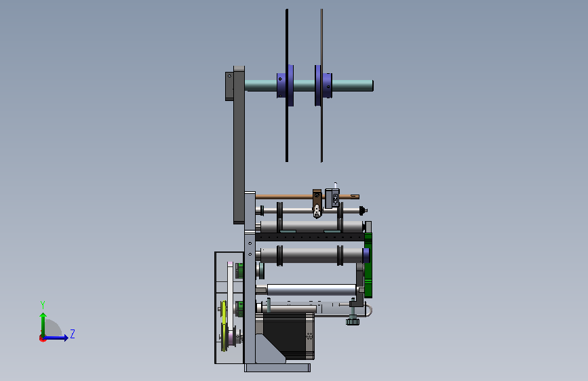The height and width of the screenshot is (381, 588).
Task: Select the bottom base plate
Action: (x=277, y=367)
